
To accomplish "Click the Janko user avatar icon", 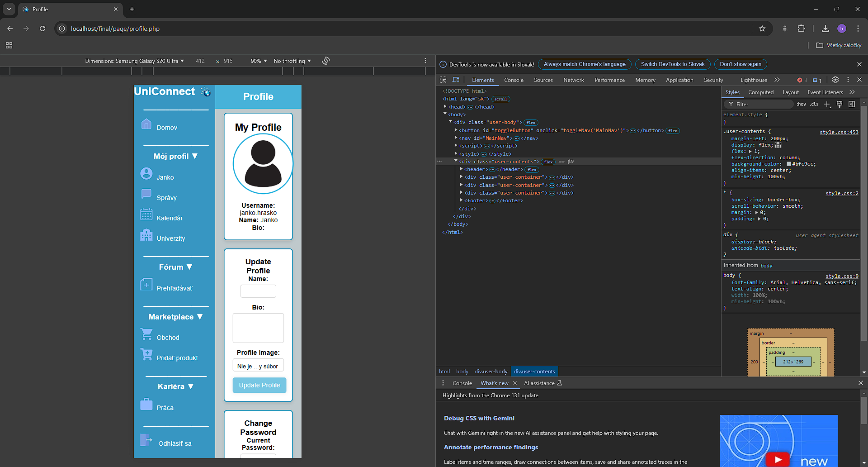I will pyautogui.click(x=146, y=173).
